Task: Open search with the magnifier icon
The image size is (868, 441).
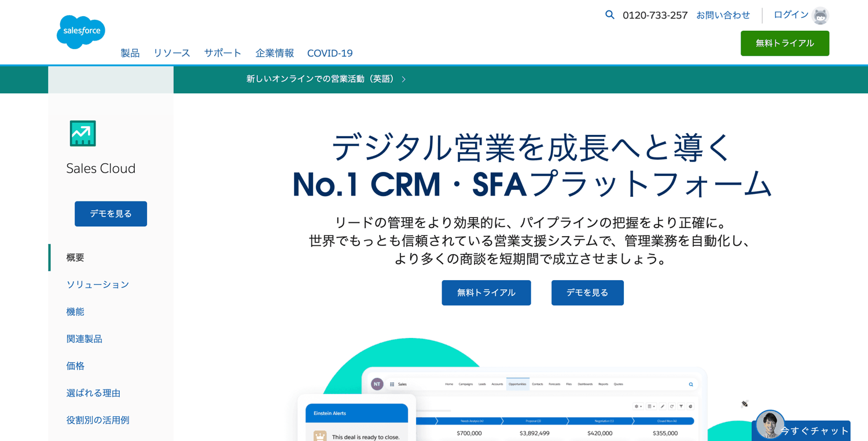Action: (x=610, y=15)
